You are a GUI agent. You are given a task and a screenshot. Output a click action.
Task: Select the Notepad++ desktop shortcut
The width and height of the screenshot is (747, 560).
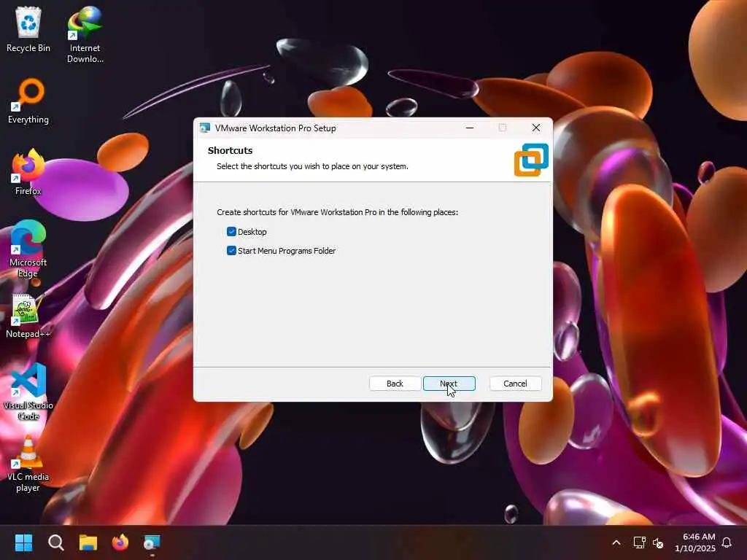point(28,316)
